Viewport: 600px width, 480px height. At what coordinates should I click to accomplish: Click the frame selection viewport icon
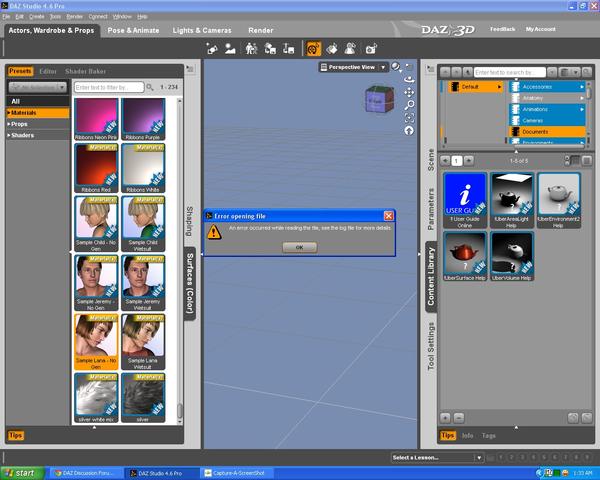(x=409, y=118)
